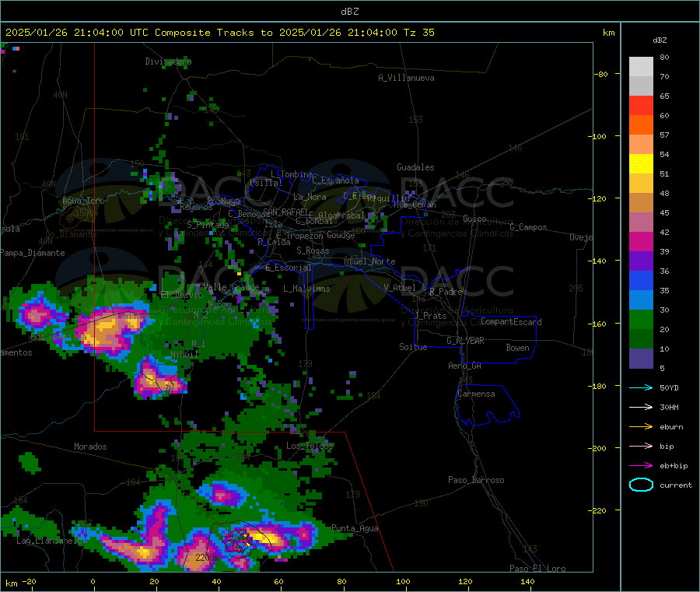Click the pink bip arrow legend icon
Viewport: 700px width, 592px height.
pyautogui.click(x=641, y=446)
